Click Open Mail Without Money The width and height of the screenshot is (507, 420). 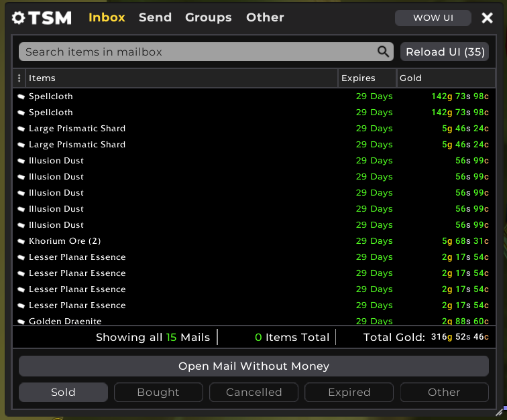tap(253, 366)
